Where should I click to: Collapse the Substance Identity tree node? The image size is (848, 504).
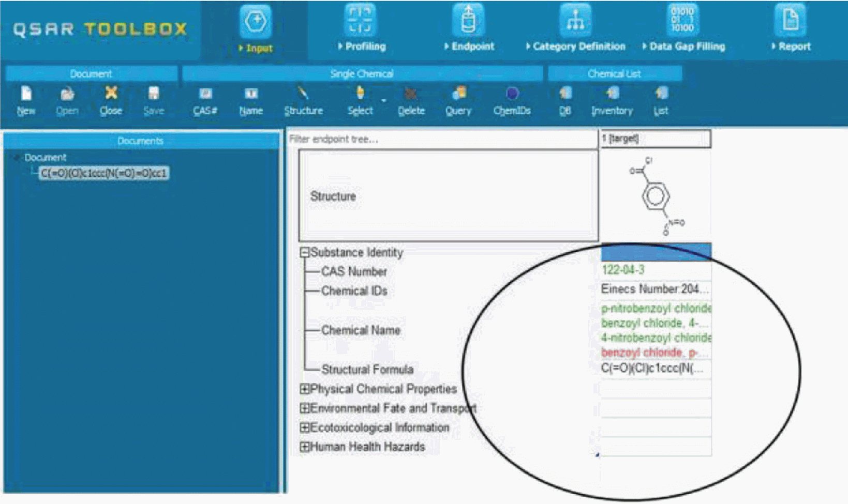pos(305,252)
